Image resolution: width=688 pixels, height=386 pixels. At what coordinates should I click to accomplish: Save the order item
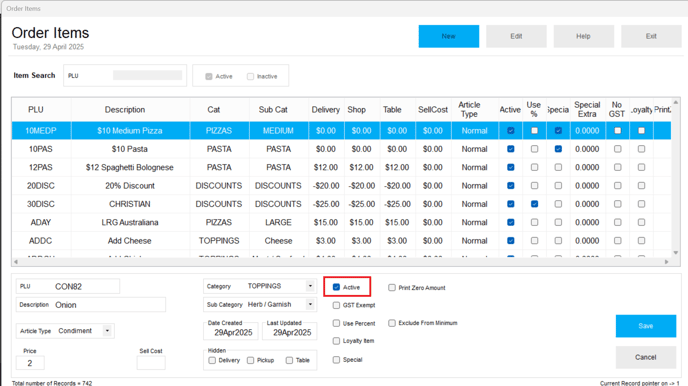[x=645, y=326]
